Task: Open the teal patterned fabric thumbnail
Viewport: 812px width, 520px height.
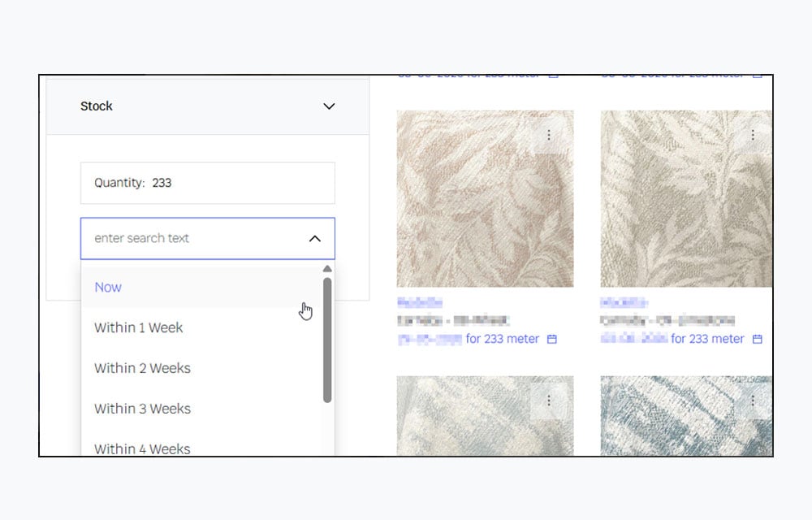Action: coord(686,416)
